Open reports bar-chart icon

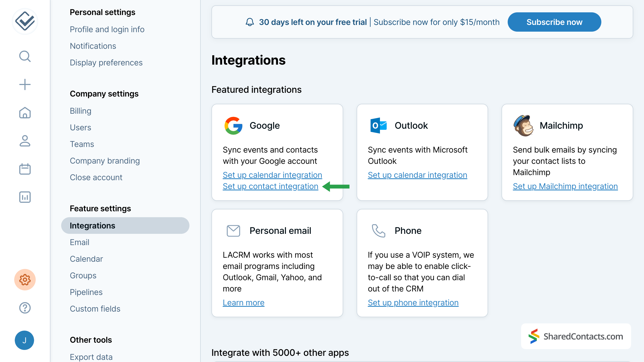tap(25, 197)
